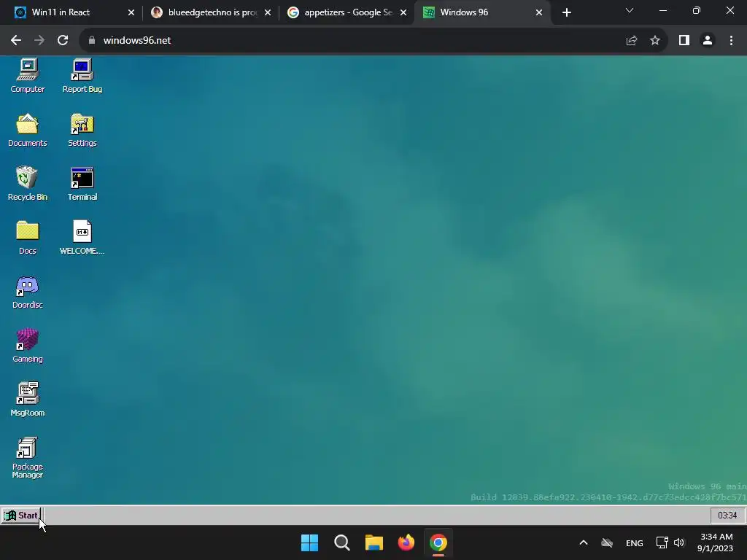The height and width of the screenshot is (560, 747).
Task: Launch the Doordisc shortcut
Action: (28, 292)
